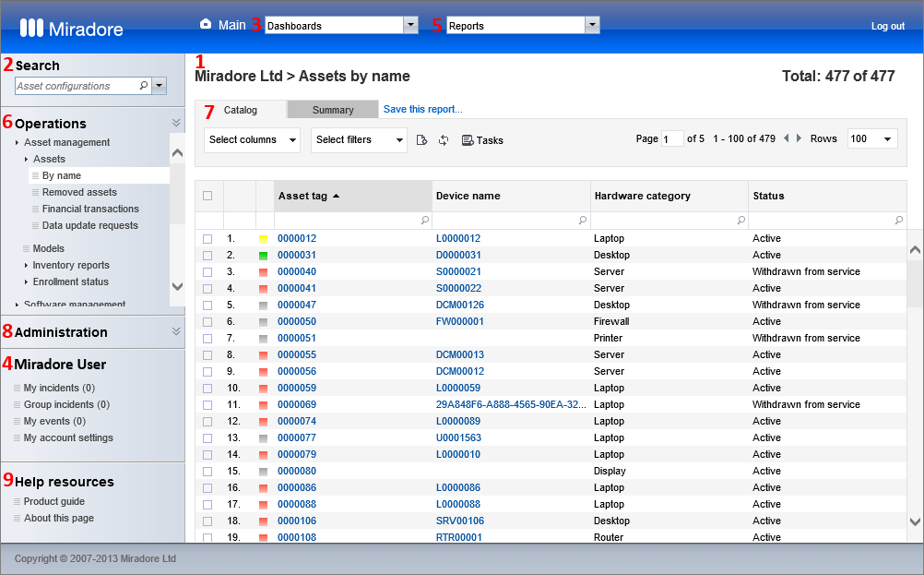
Task: Click the magnifier icon in Search box
Action: coord(143,86)
